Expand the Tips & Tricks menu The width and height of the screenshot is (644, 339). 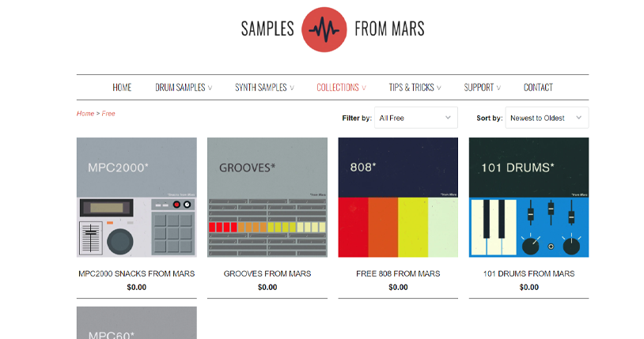(415, 88)
